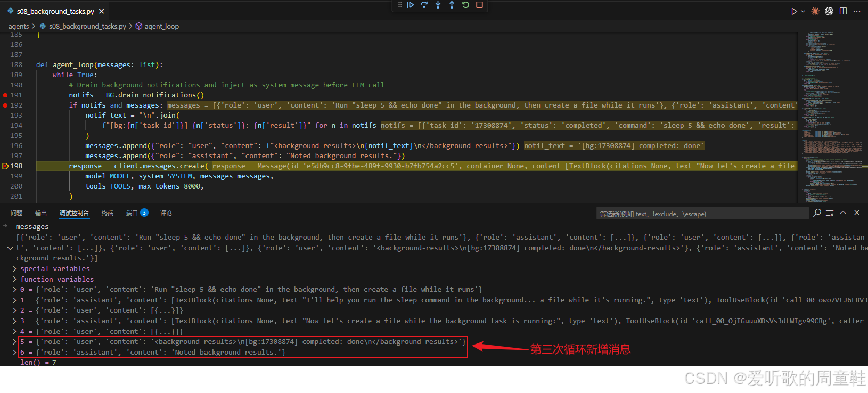The image size is (868, 393).
Task: Run the Python file with the play icon
Action: pos(794,11)
